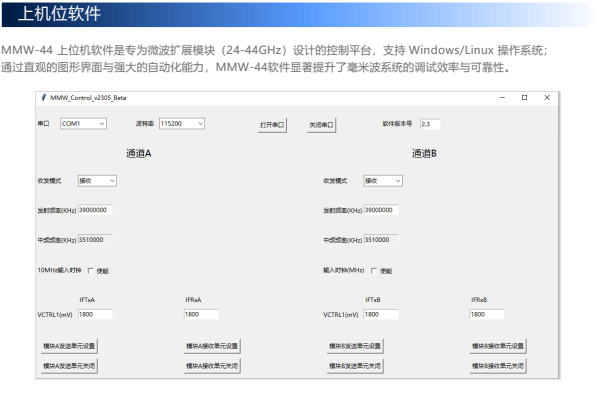
Task: Click the IFTxB label
Action: [373, 300]
